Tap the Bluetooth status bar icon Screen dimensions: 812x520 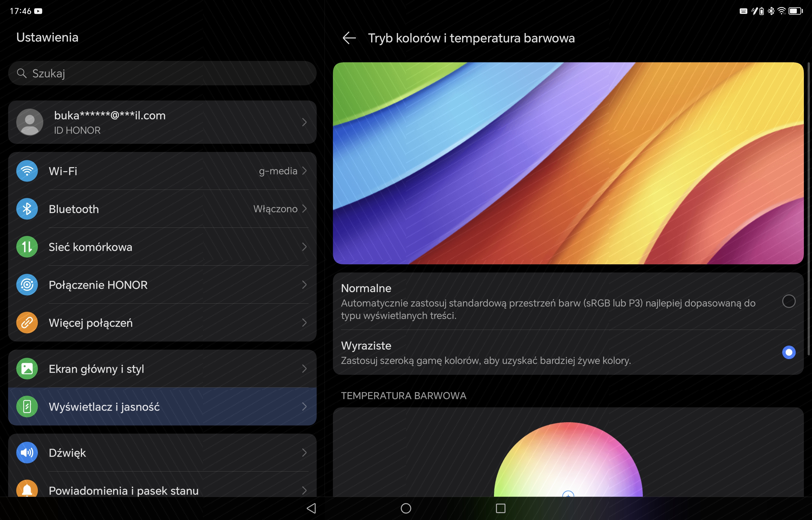coord(771,11)
